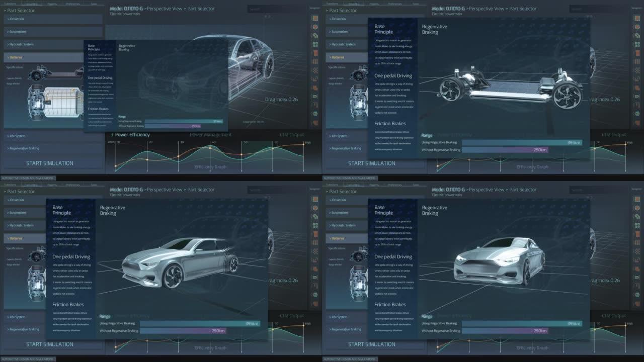Viewport: 644px width, 362px height.
Task: Switch to Power Management tab in top-left panel
Action: coord(211,135)
